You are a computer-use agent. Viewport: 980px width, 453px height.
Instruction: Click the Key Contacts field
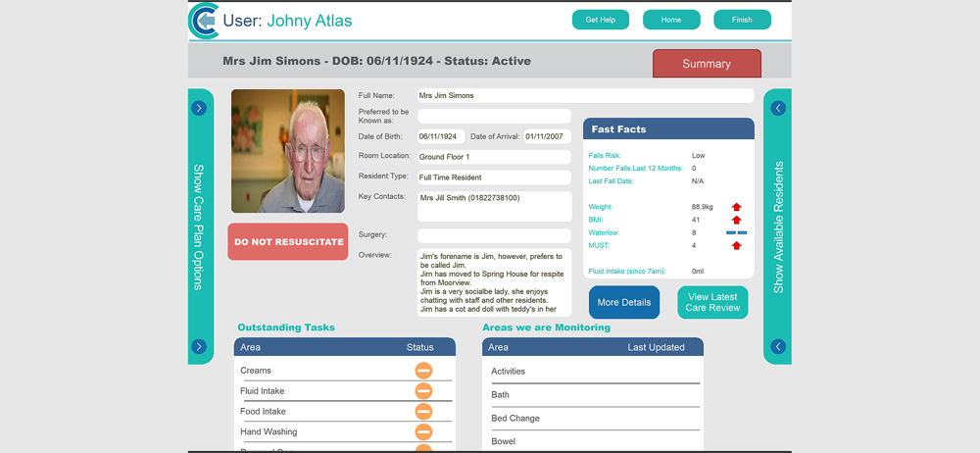point(494,207)
